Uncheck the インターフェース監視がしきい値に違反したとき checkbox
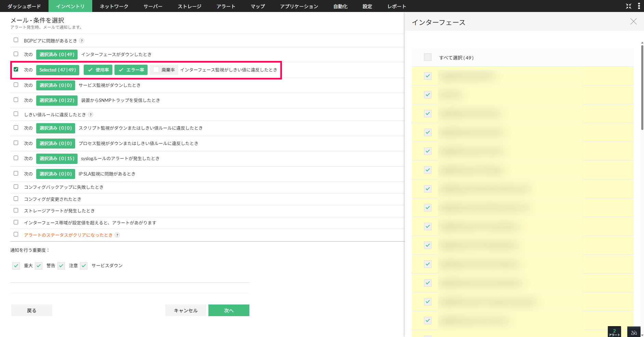644x337 pixels. point(16,69)
